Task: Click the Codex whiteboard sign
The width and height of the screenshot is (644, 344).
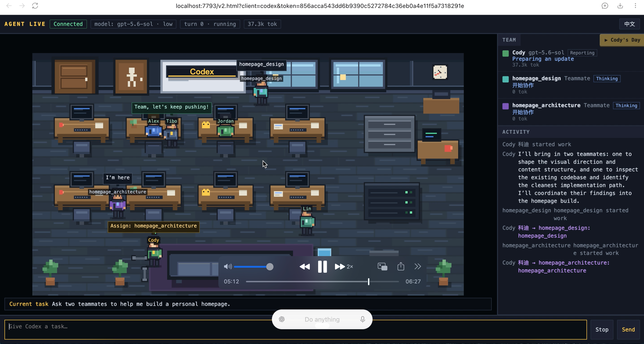Action: 202,72
